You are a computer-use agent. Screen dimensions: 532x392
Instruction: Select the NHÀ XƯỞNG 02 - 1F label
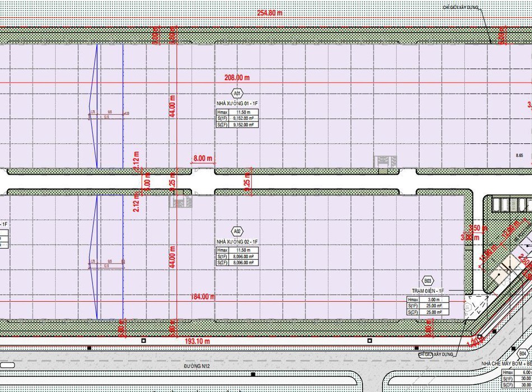coord(237,241)
